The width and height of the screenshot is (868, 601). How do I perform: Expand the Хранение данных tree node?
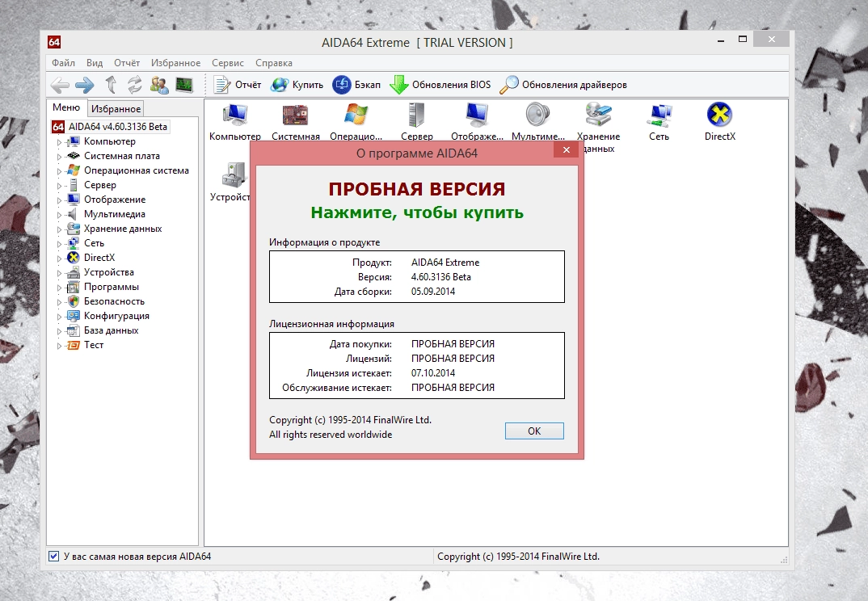pyautogui.click(x=59, y=229)
